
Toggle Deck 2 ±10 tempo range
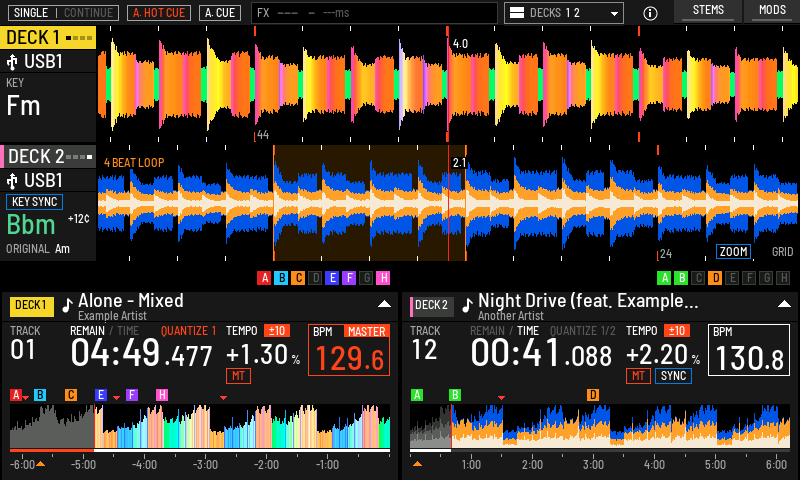coord(677,331)
